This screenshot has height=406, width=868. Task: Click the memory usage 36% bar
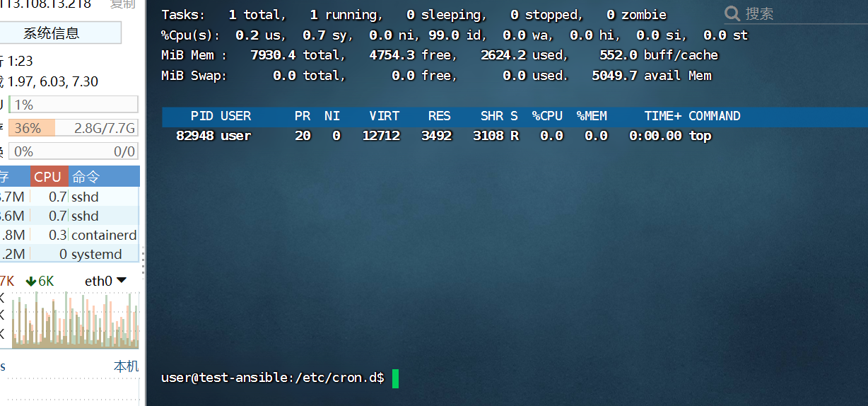coord(74,128)
